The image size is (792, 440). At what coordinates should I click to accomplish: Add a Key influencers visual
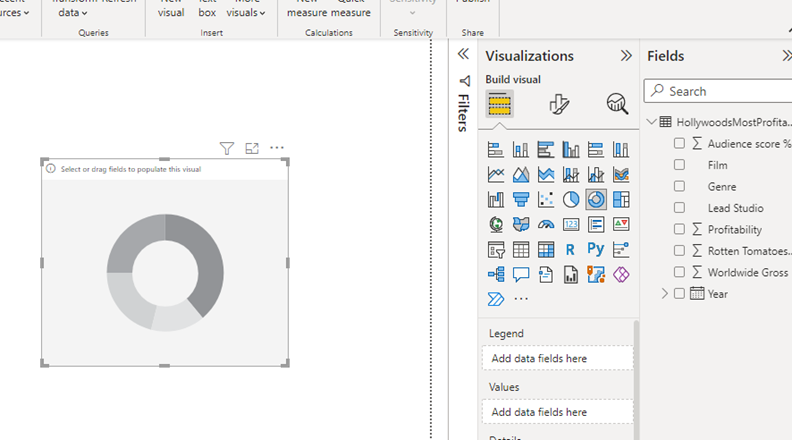[621, 250]
